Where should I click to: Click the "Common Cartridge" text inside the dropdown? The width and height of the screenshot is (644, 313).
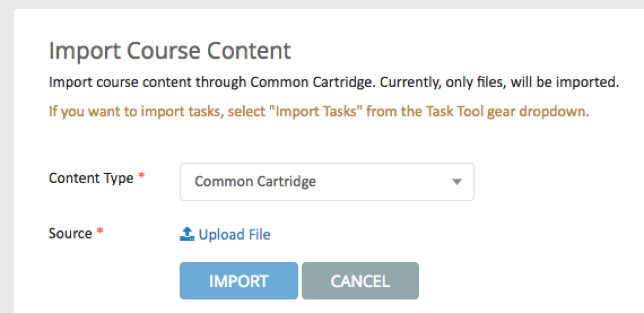click(x=255, y=182)
